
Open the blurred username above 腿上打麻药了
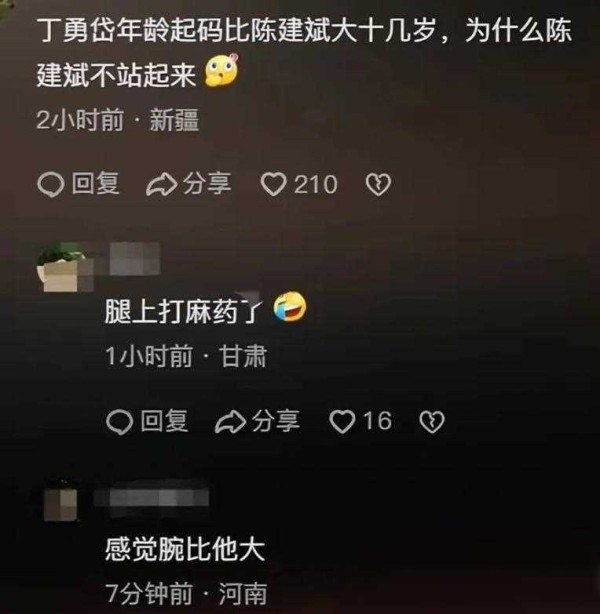click(135, 258)
